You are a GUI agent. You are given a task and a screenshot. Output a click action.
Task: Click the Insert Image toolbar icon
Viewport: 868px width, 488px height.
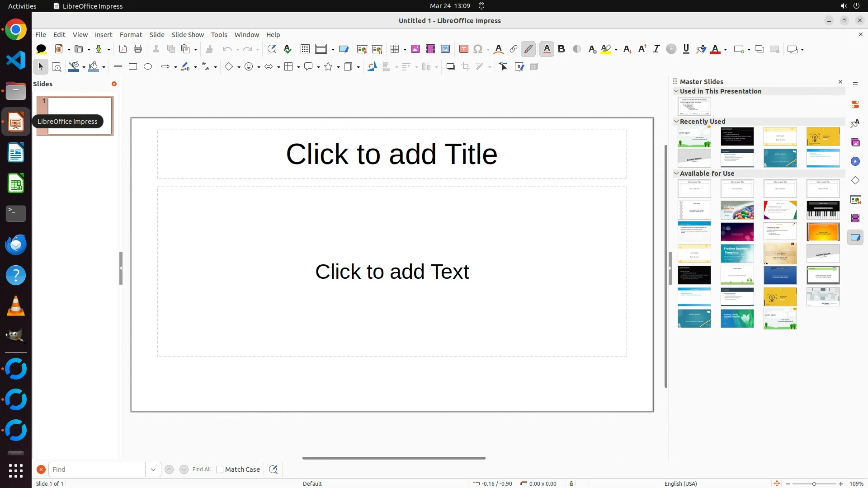(415, 49)
